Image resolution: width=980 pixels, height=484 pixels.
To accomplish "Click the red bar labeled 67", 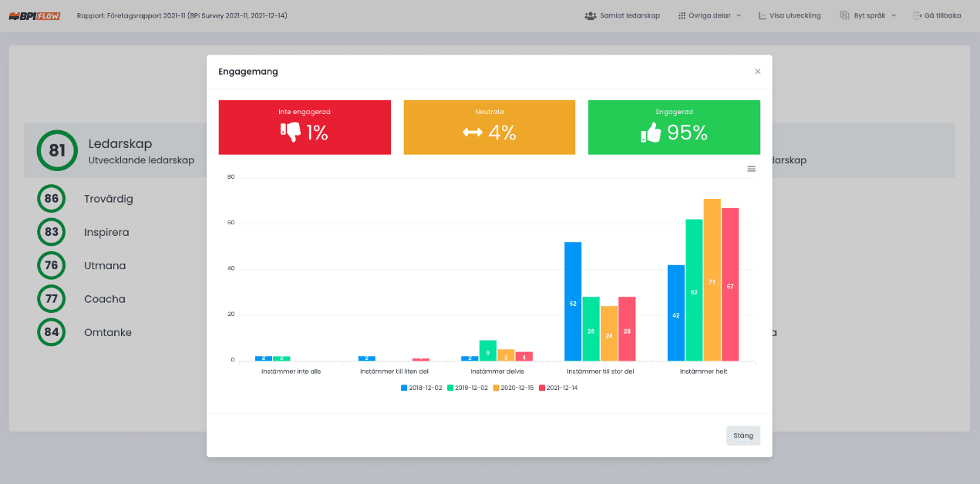I will pos(730,284).
